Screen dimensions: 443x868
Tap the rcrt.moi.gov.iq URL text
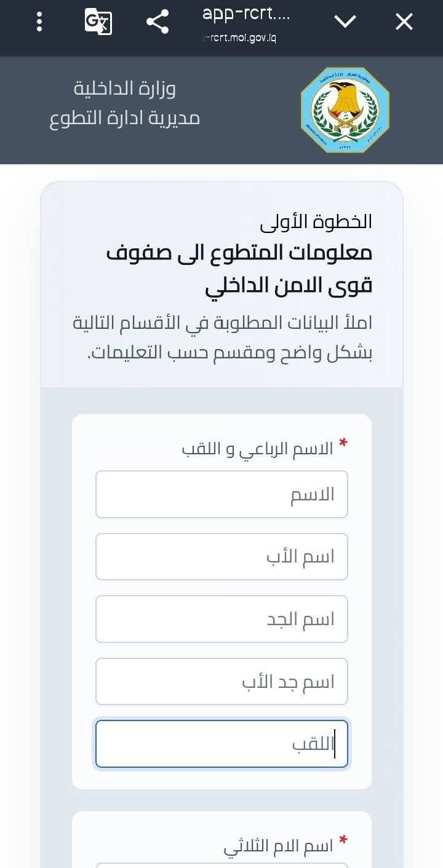(x=239, y=38)
